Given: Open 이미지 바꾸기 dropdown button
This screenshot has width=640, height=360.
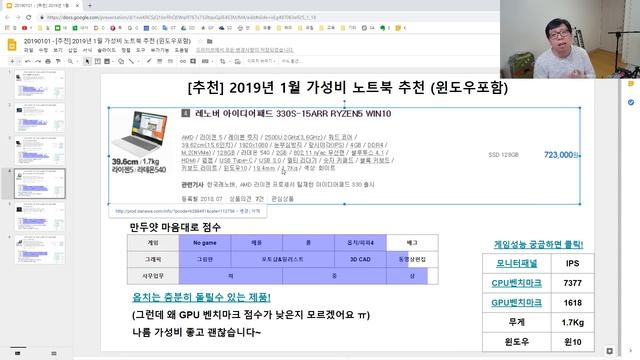Looking at the screenshot, I should [261, 61].
